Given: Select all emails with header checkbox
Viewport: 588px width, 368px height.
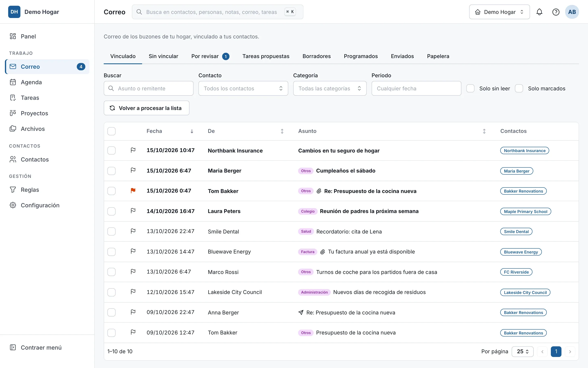Looking at the screenshot, I should point(111,131).
